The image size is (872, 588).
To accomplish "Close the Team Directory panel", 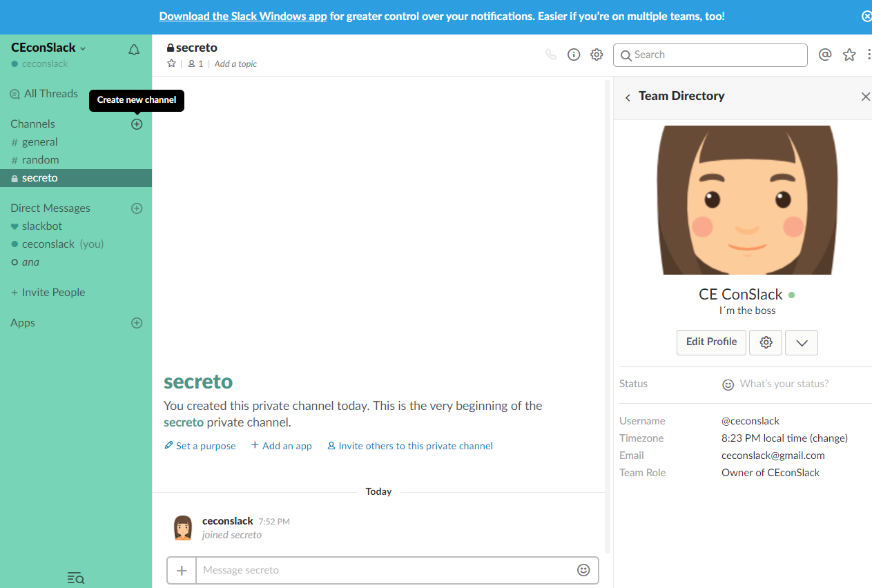I will tap(865, 97).
